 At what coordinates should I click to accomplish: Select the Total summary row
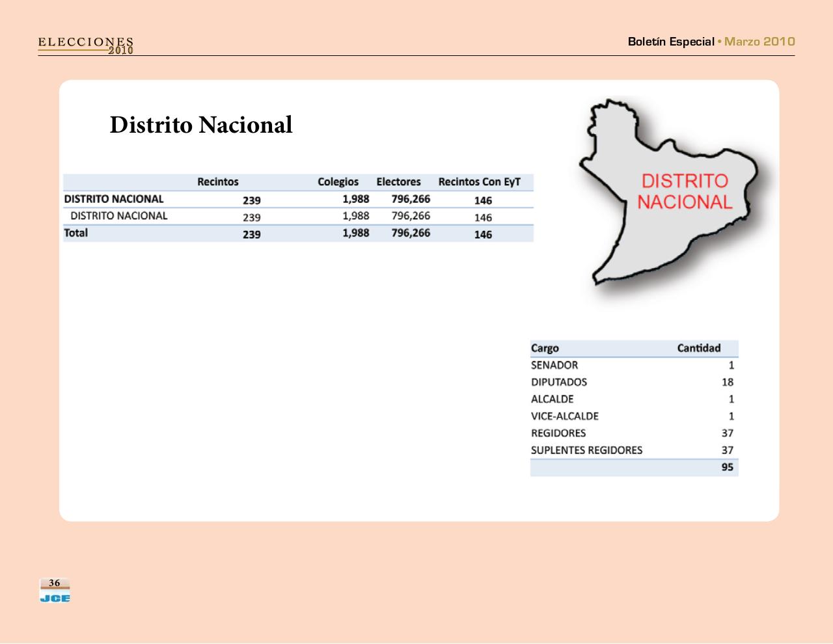[x=76, y=233]
